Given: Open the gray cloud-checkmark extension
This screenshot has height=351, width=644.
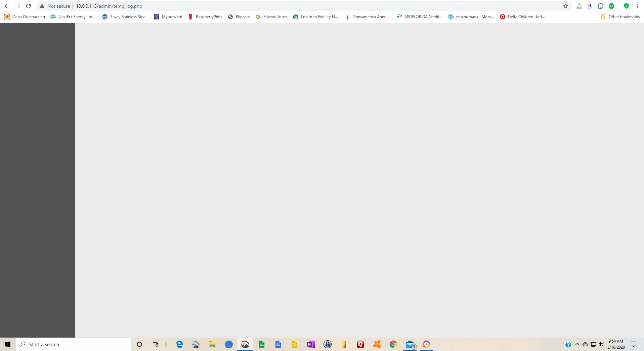Looking at the screenshot, I should tap(579, 6).
